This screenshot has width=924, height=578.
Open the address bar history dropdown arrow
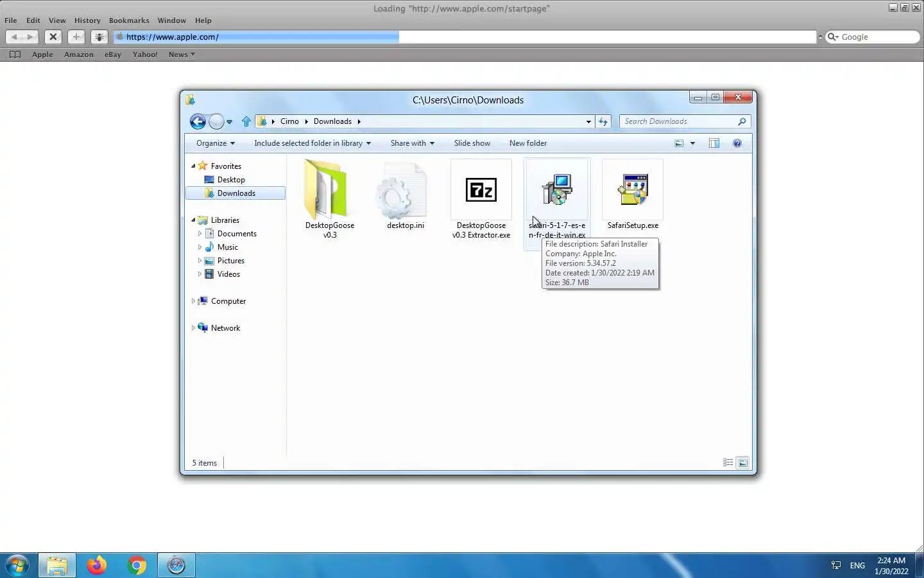coord(588,121)
